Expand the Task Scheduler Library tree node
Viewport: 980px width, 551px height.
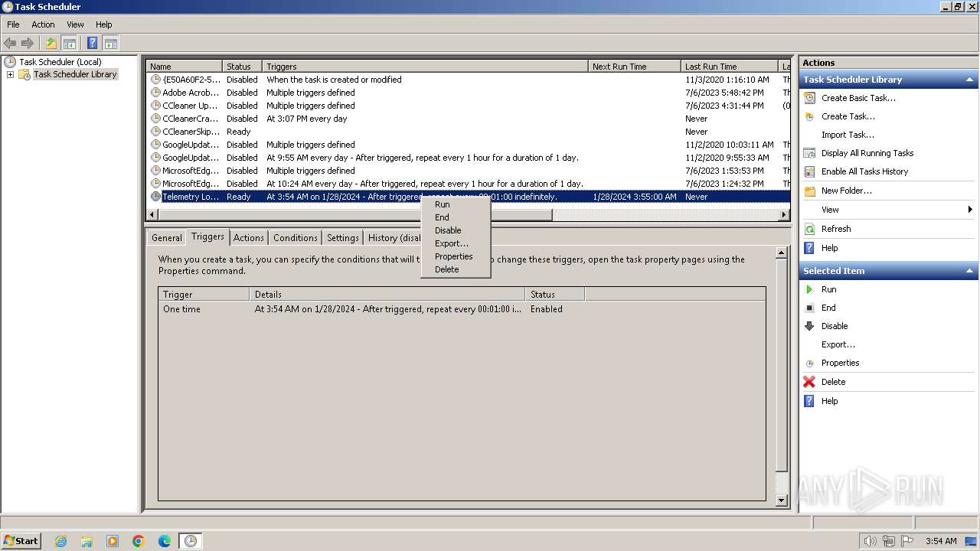point(10,74)
